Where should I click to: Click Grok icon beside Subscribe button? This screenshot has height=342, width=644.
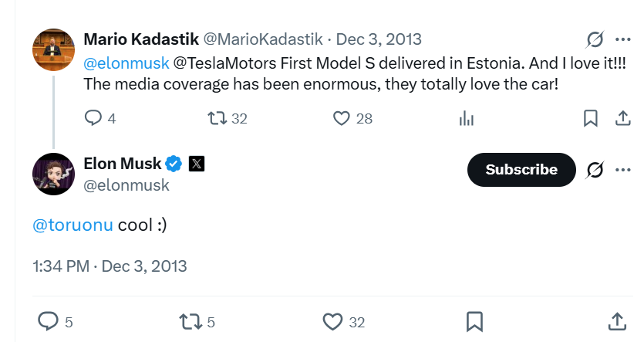(x=595, y=170)
